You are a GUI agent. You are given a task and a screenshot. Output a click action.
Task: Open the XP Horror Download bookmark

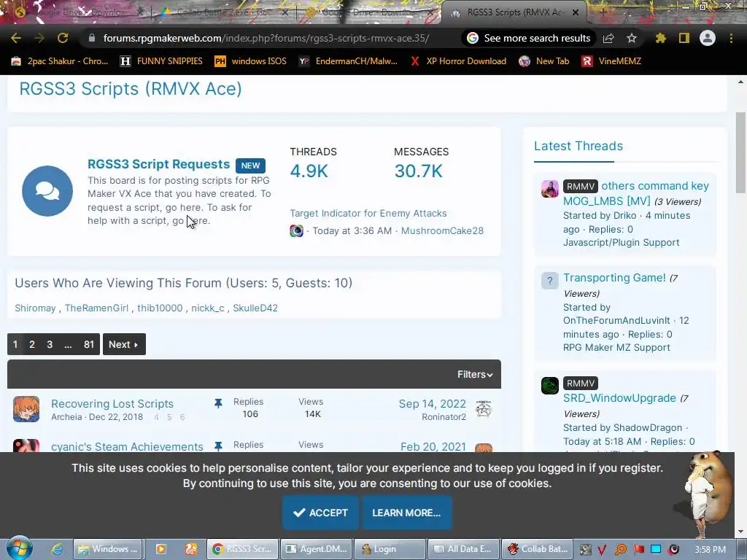click(458, 61)
